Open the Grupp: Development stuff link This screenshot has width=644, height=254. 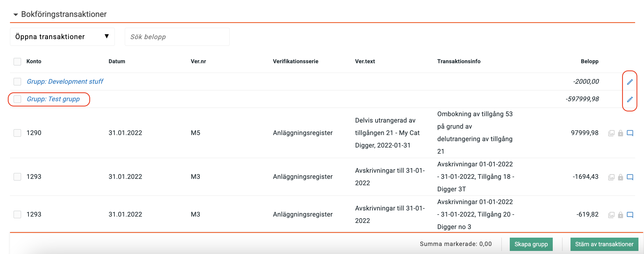pos(65,82)
